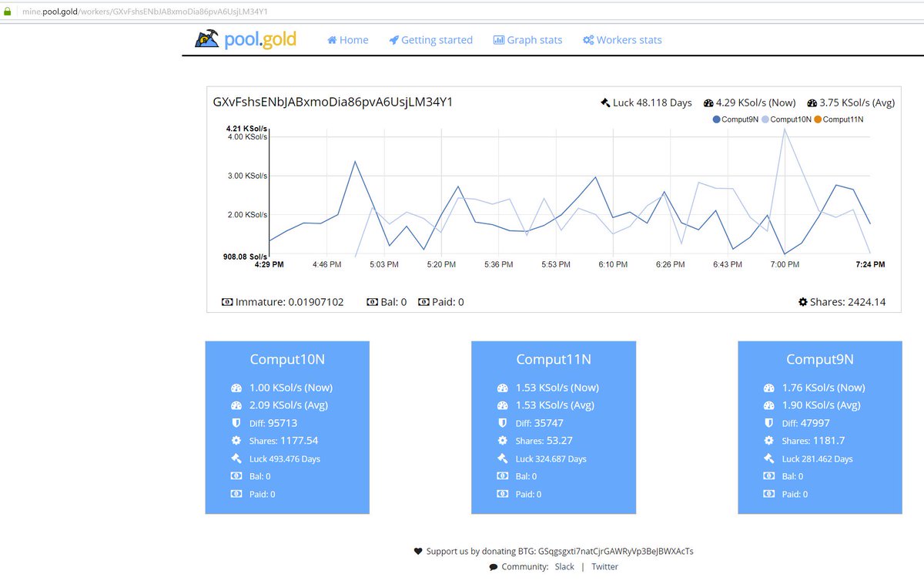Open the Slack community link
Screen dimensions: 924x584
[564, 566]
